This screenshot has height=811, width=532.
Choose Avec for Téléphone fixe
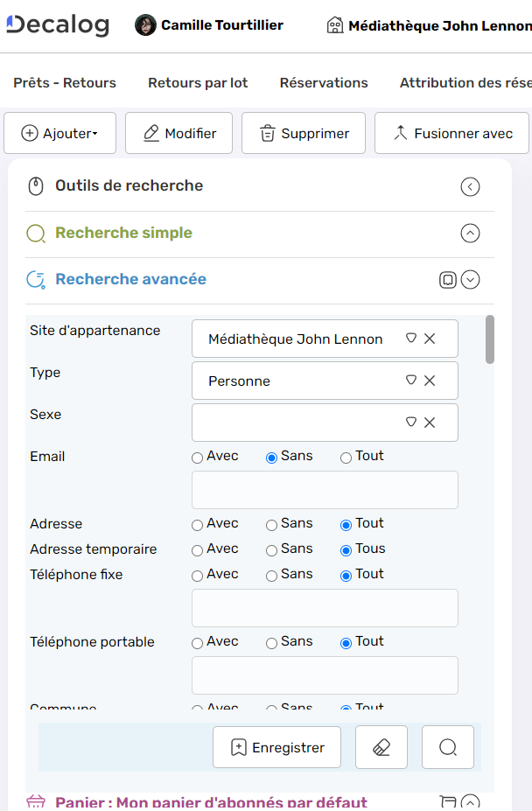tap(197, 574)
